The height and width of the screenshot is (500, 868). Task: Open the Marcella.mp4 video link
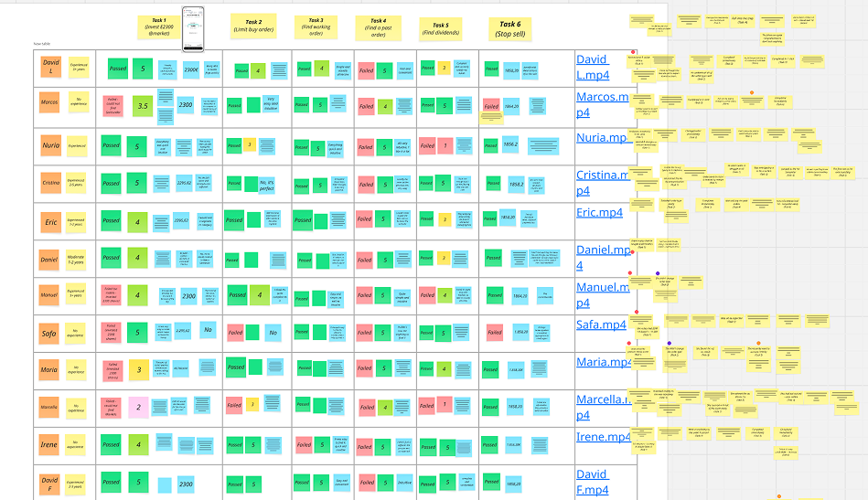[603, 407]
